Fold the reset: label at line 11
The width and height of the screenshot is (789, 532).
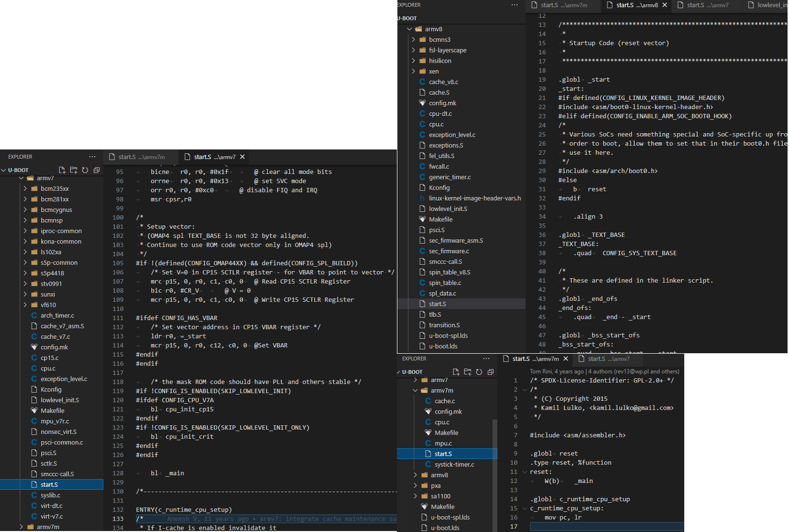[524, 472]
